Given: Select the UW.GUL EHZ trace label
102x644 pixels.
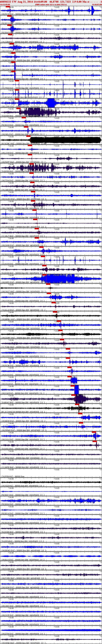Looking at the screenshot, I should click(23, 440).
